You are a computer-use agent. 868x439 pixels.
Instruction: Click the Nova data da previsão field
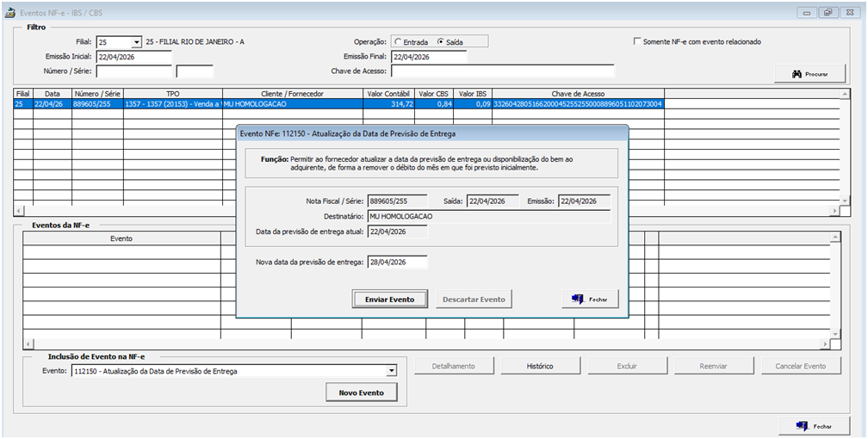tap(397, 263)
